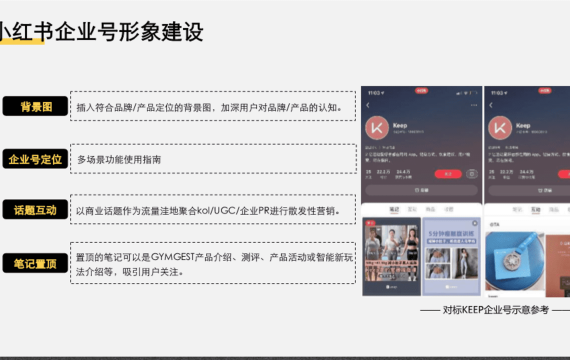570x360 pixels.
Task: Click the text box starting 以商业话题作为流量洼地
Action: pyautogui.click(x=213, y=209)
